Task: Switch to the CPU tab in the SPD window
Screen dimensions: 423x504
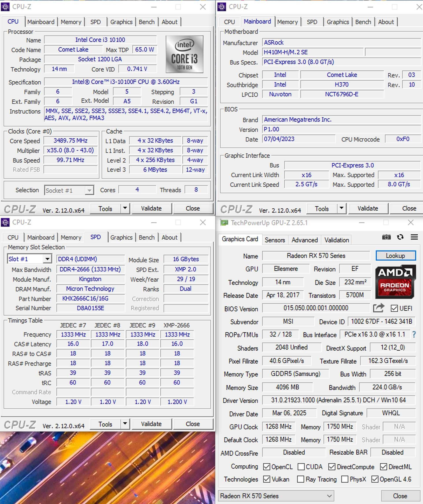Action: coord(13,237)
